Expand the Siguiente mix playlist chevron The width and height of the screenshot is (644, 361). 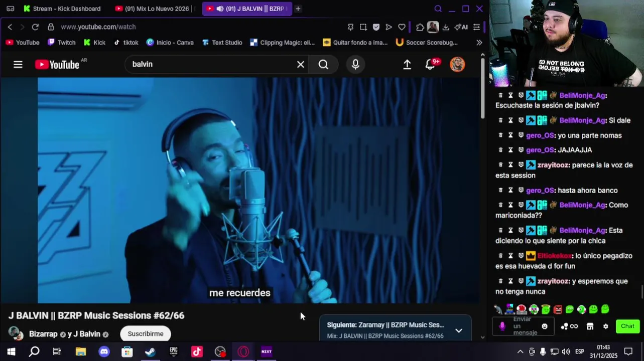tap(458, 330)
